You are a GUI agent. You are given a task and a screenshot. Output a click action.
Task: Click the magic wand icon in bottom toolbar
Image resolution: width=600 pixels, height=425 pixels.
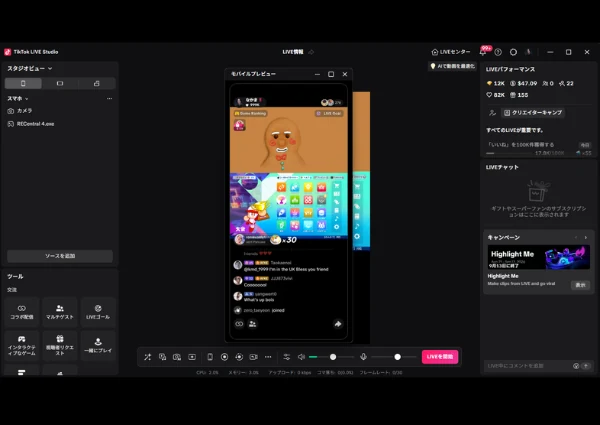tap(147, 357)
